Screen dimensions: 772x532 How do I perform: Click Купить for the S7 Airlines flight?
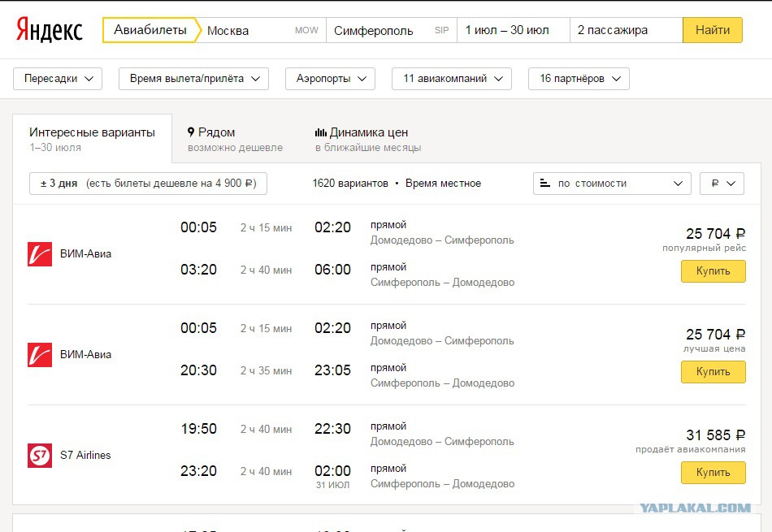coord(713,473)
